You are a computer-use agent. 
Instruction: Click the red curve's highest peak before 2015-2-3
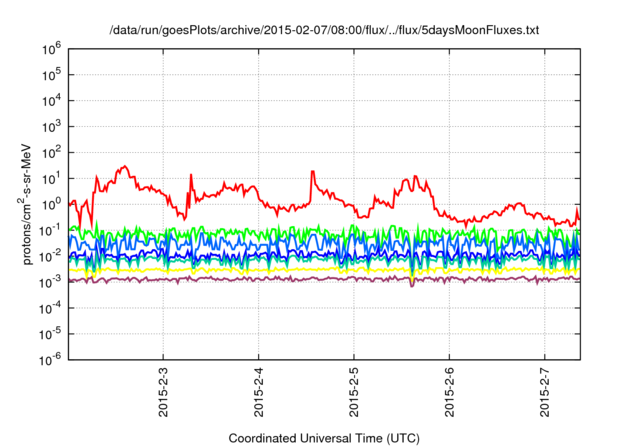pos(124,166)
